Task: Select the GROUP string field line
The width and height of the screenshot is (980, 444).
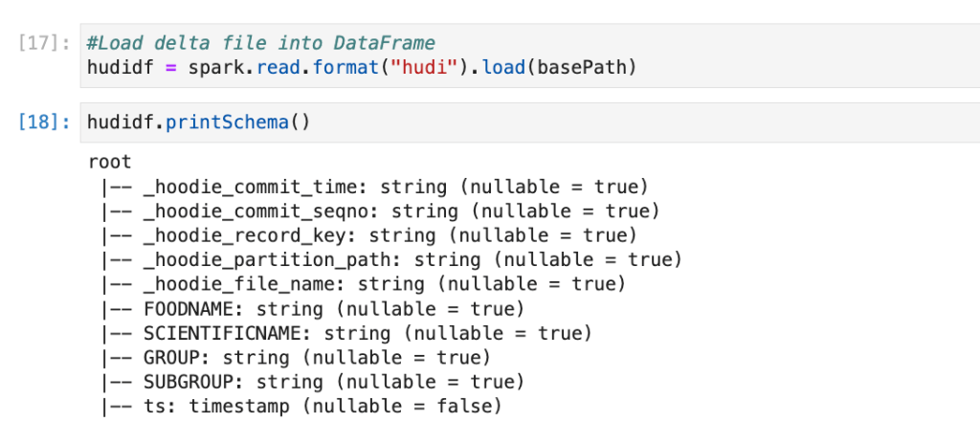Action: click(295, 358)
